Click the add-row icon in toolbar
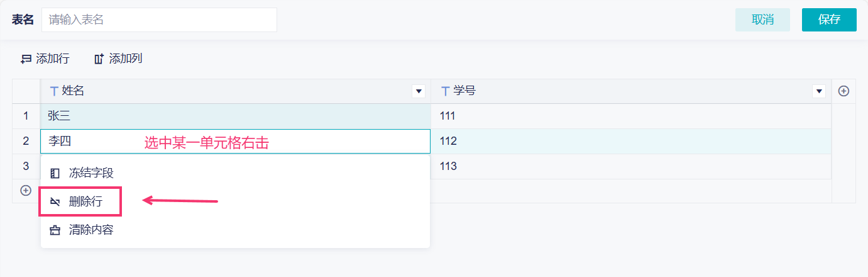The height and width of the screenshot is (277, 868). point(26,59)
